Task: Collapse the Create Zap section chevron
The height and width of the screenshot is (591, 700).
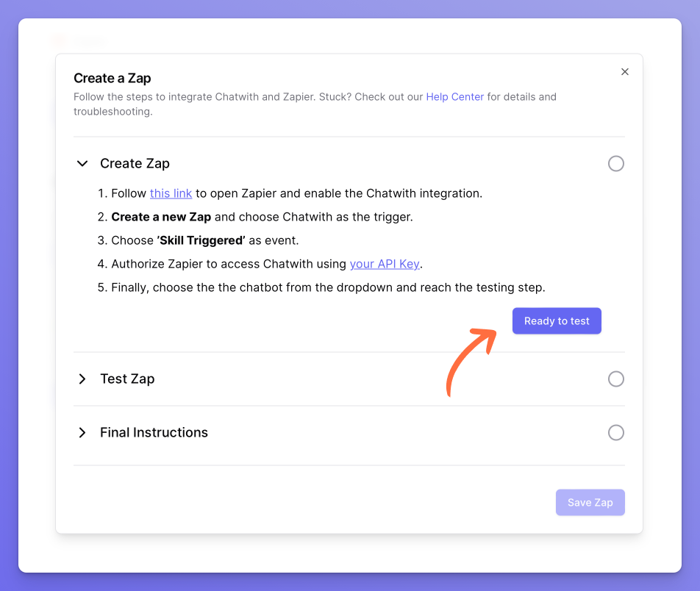Action: pos(82,164)
